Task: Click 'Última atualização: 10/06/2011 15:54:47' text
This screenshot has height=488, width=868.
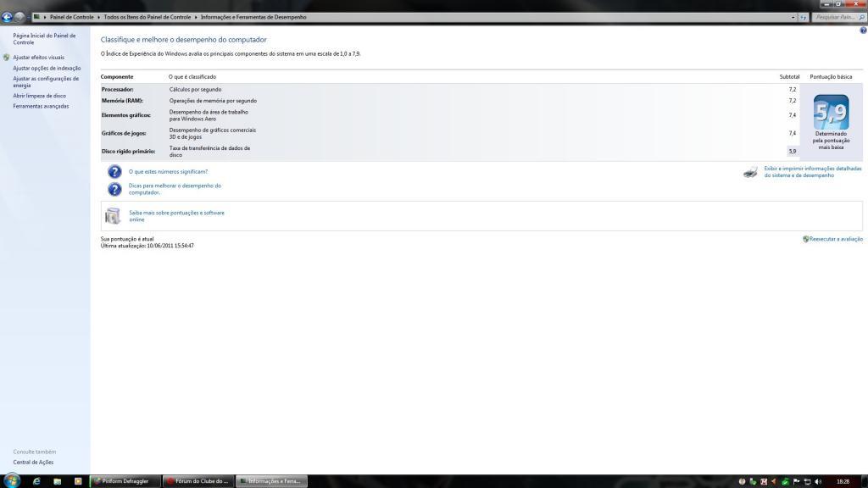Action: coord(147,246)
